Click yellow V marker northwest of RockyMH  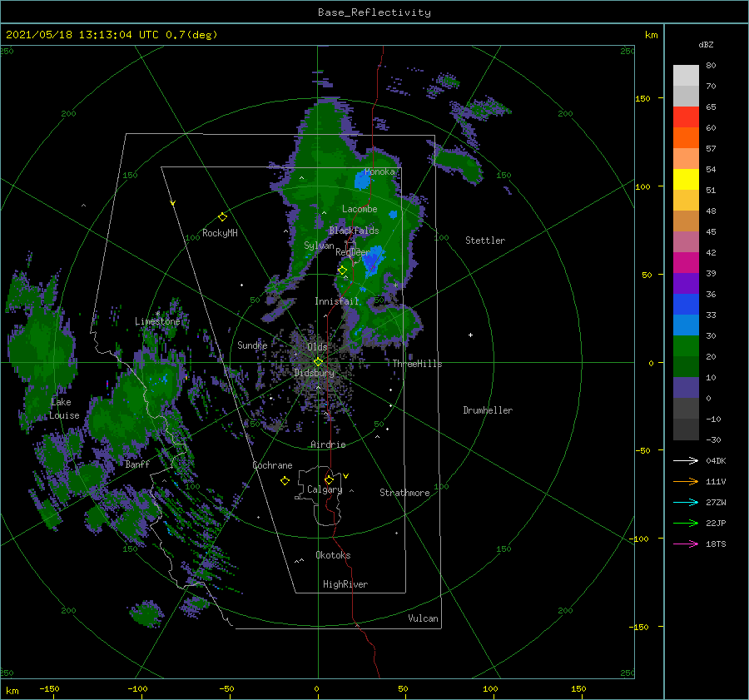(173, 203)
